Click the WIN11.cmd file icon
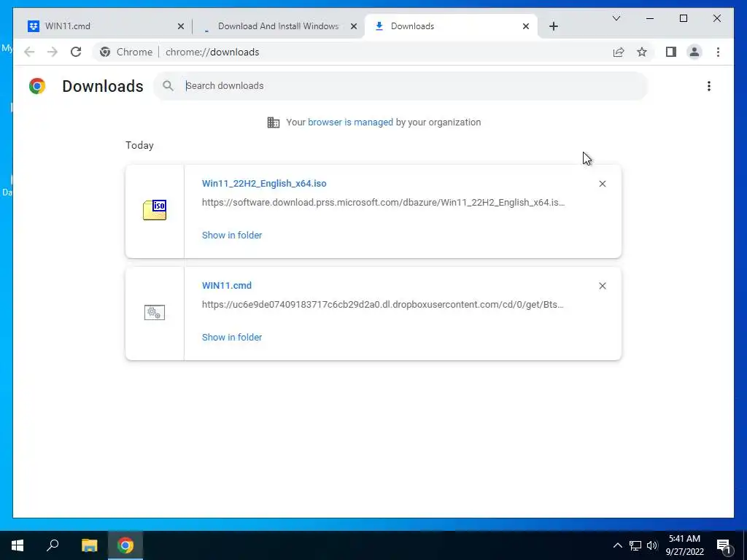 (155, 312)
